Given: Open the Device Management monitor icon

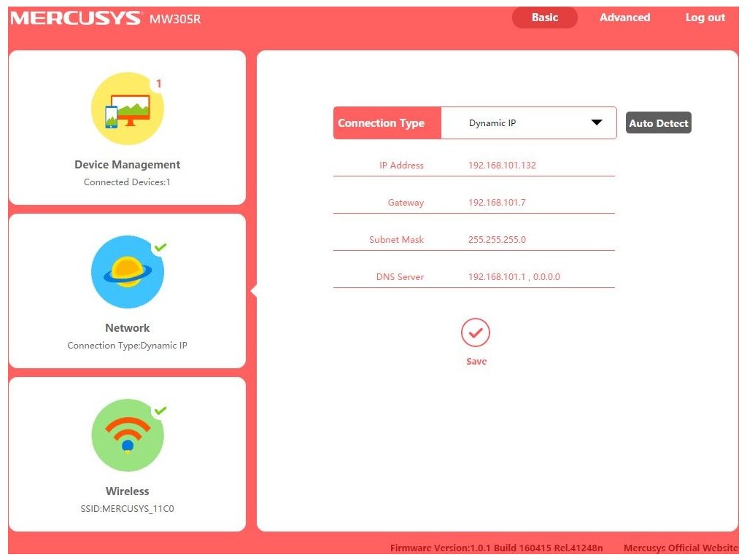Looking at the screenshot, I should [x=127, y=109].
